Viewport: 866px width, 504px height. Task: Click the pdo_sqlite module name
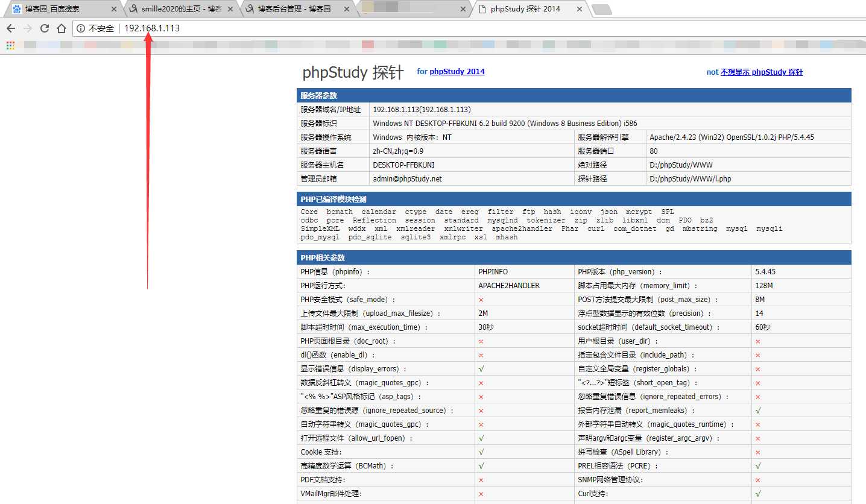370,238
